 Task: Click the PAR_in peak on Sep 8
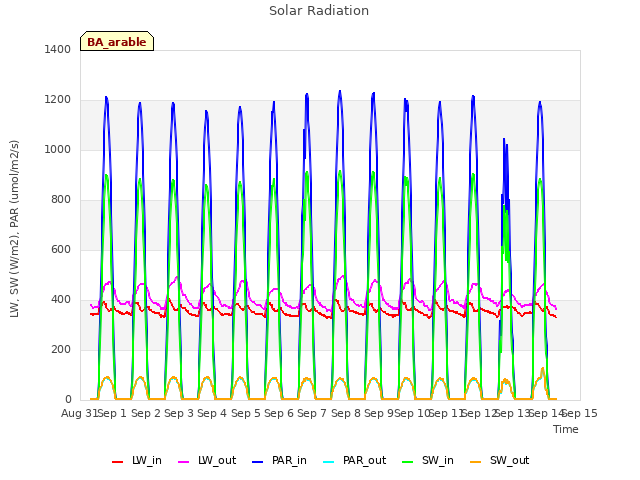(x=340, y=92)
